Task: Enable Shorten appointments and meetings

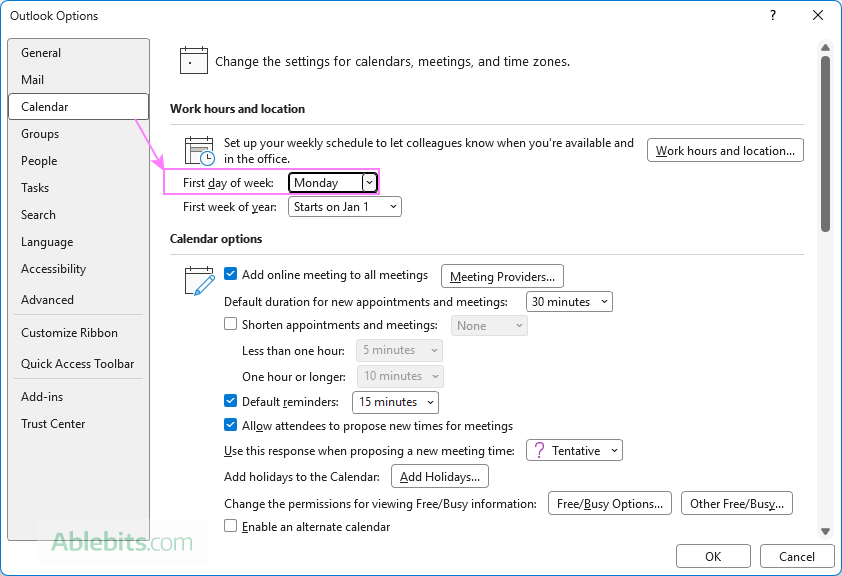Action: (x=230, y=324)
